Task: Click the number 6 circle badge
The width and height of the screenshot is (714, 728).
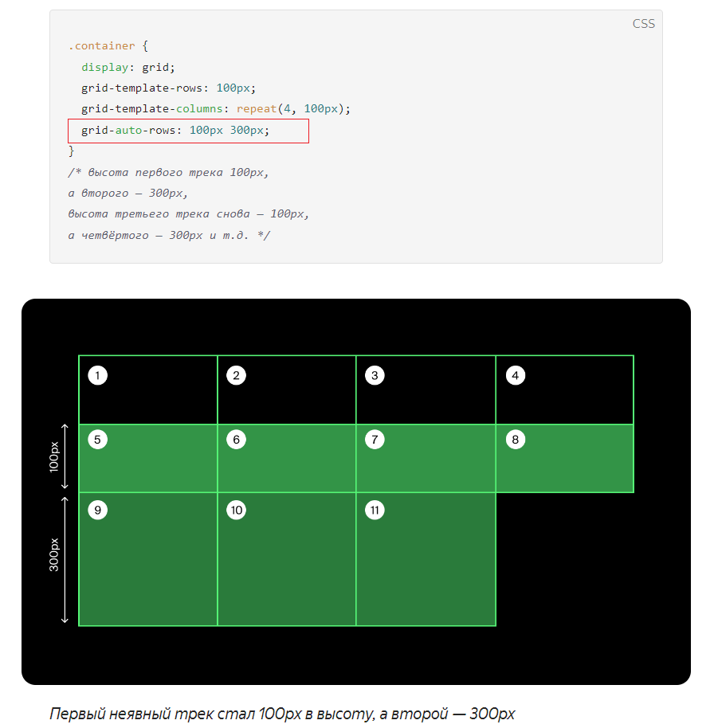Action: (x=236, y=440)
